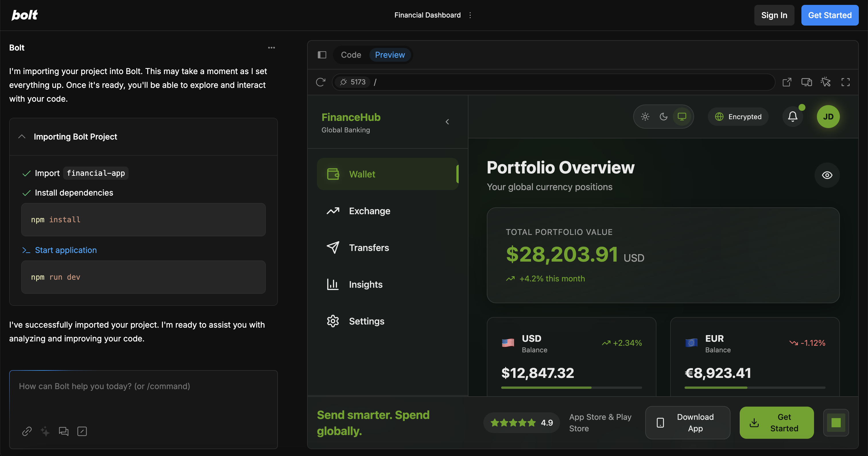Click the attach link icon in chat
868x456 pixels.
(x=27, y=431)
